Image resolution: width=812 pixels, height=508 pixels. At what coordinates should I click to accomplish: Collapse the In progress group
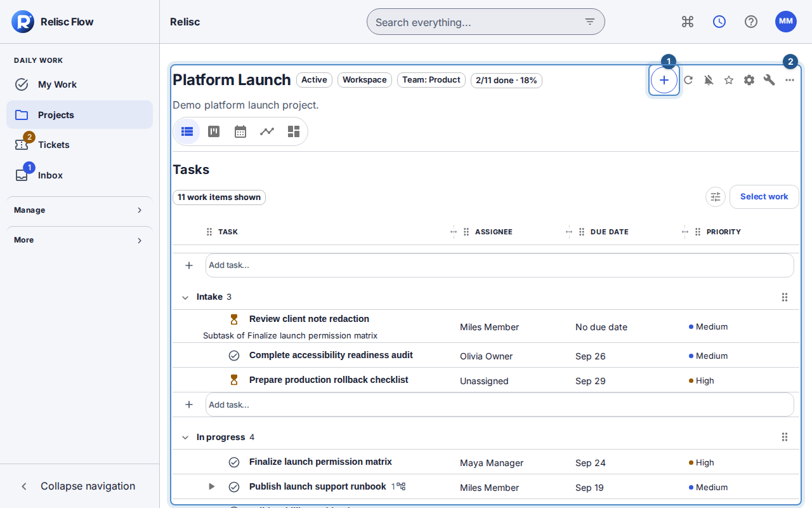pos(185,438)
